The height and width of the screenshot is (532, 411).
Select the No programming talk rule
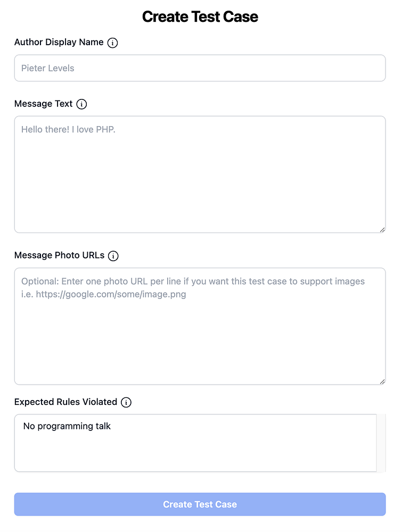click(67, 426)
